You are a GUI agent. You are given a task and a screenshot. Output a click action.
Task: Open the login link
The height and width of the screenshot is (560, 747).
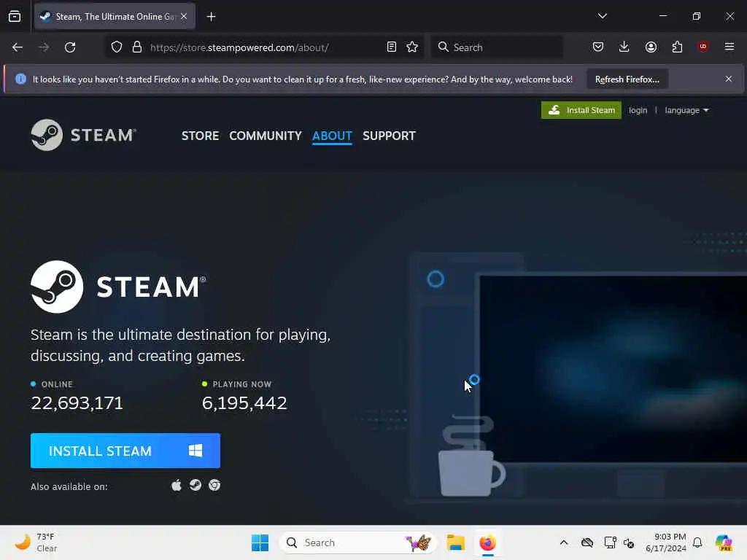click(x=638, y=110)
